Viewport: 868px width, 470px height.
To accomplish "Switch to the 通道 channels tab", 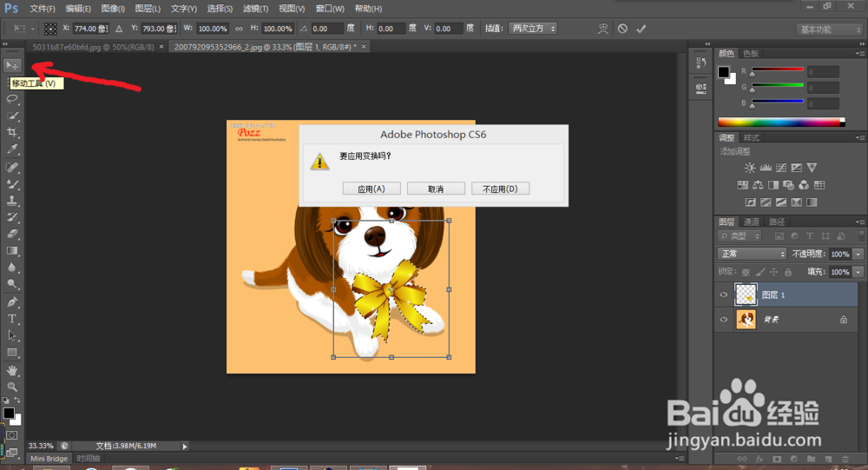I will coord(751,222).
